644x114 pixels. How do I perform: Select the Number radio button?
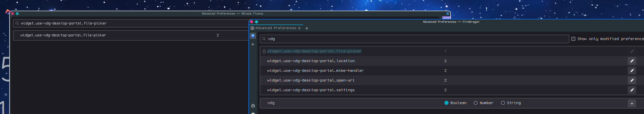475,103
